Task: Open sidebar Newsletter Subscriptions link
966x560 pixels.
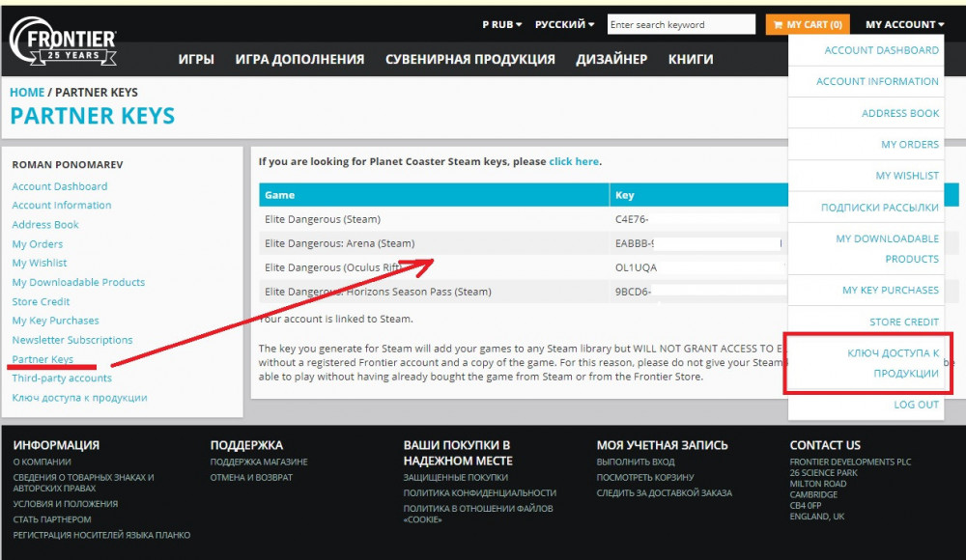Action: click(72, 340)
